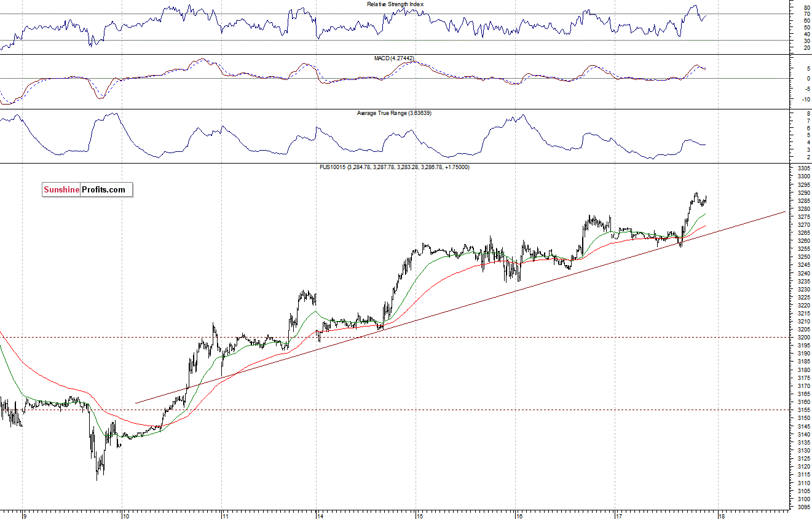Select the date axis label 16
The image size is (812, 519).
click(x=519, y=516)
